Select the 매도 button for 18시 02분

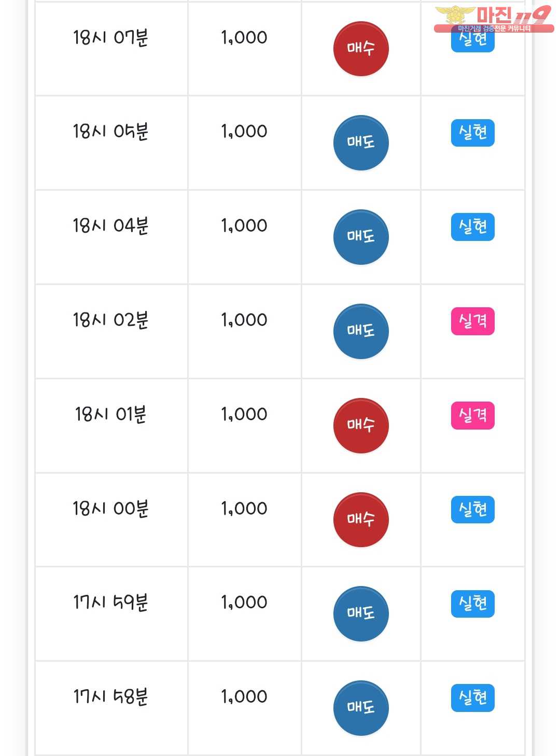[360, 331]
